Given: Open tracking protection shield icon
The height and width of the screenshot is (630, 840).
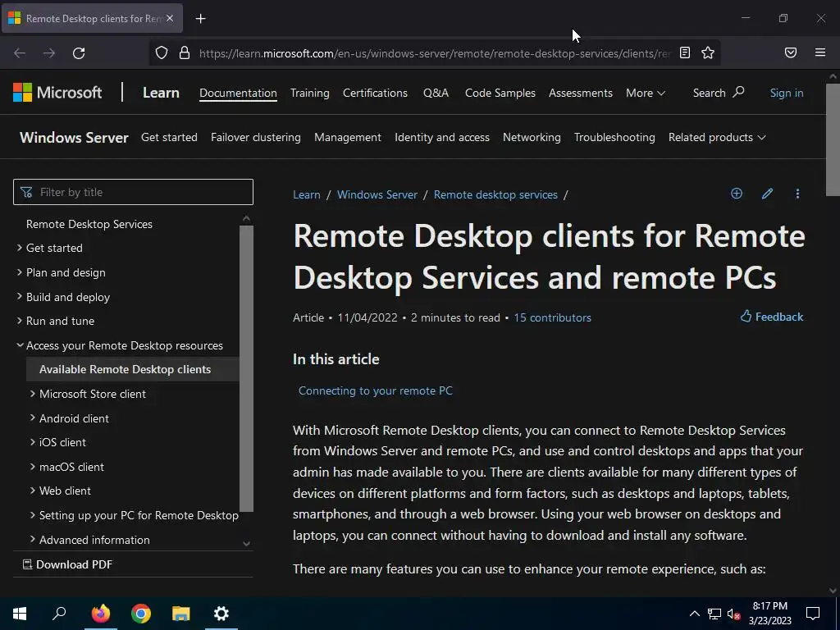Looking at the screenshot, I should (x=162, y=52).
